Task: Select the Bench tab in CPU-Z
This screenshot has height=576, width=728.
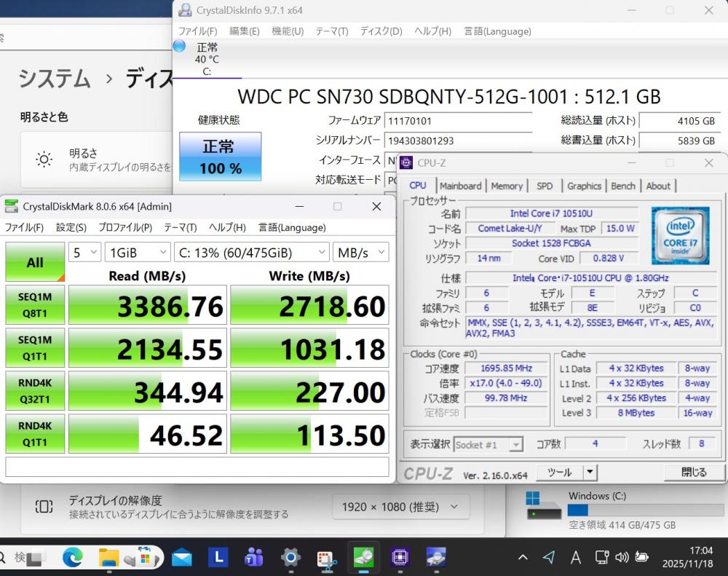Action: (x=622, y=186)
